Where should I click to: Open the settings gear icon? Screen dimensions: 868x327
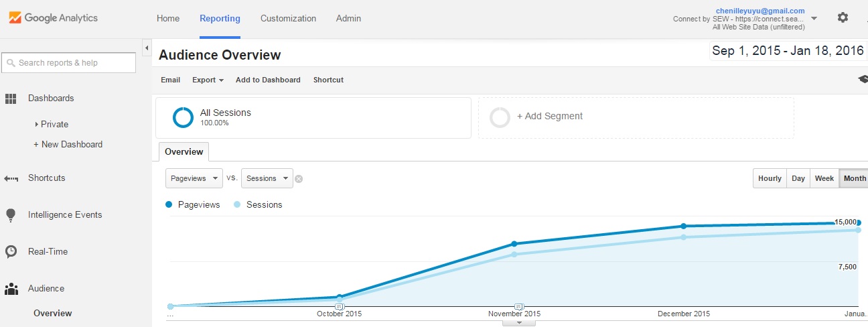pos(843,18)
